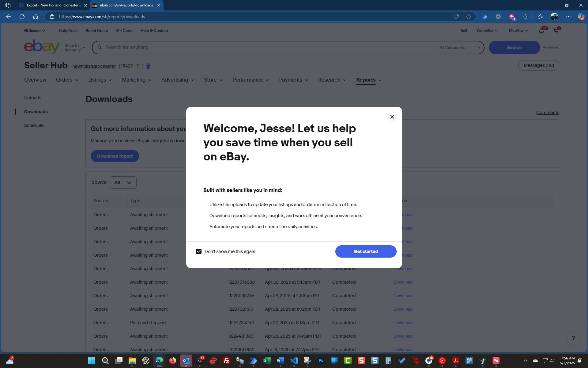
Task: Click the Get started button
Action: coord(366,251)
